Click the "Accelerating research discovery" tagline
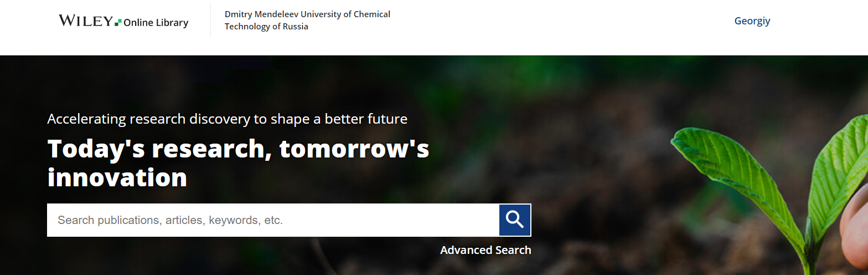The height and width of the screenshot is (275, 868). 227,119
